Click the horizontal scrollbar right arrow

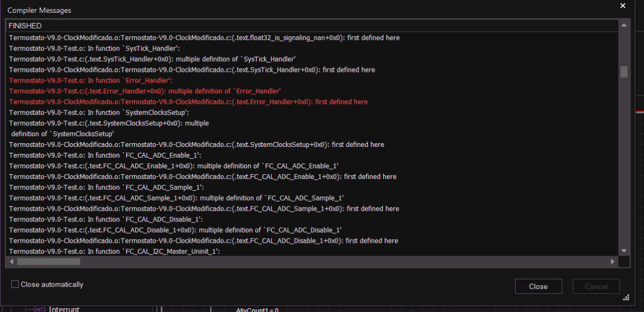point(612,262)
